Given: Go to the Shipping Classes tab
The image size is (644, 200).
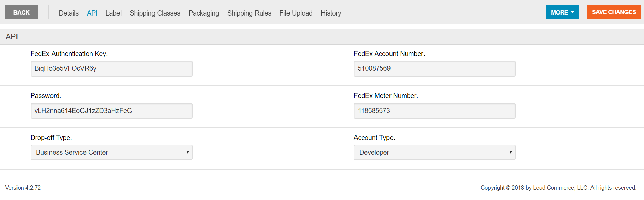Looking at the screenshot, I should click(155, 13).
